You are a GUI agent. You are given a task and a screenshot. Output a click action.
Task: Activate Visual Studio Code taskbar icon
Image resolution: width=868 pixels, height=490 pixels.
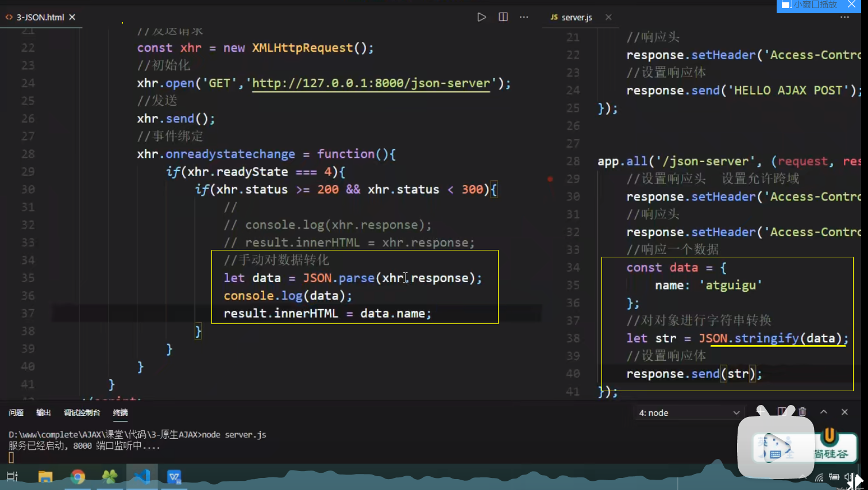tap(142, 477)
